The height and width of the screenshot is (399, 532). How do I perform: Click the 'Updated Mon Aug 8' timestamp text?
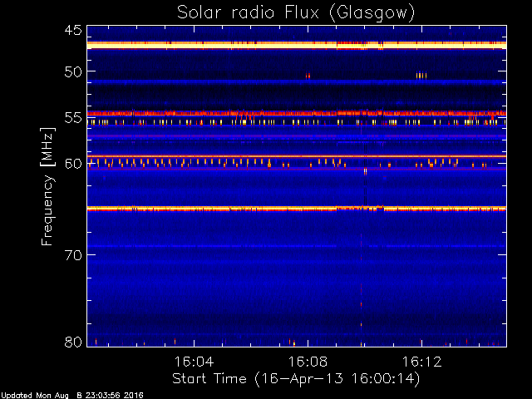72,396
